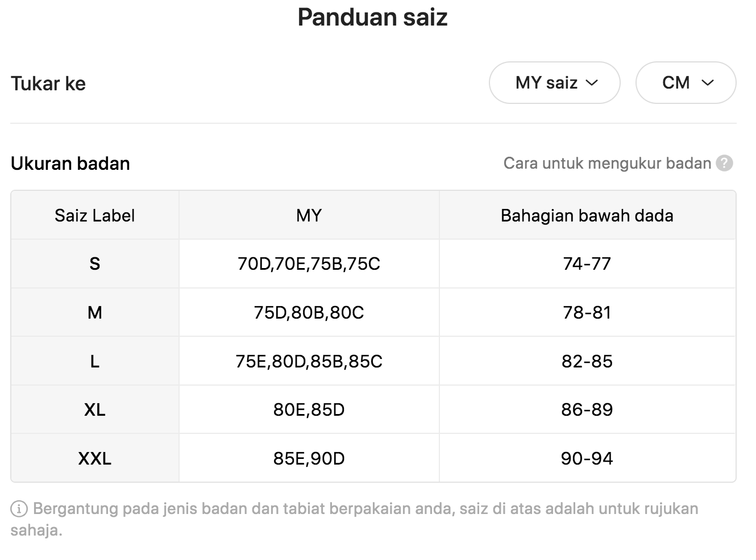
Task: Click the M size row label
Action: point(95,312)
